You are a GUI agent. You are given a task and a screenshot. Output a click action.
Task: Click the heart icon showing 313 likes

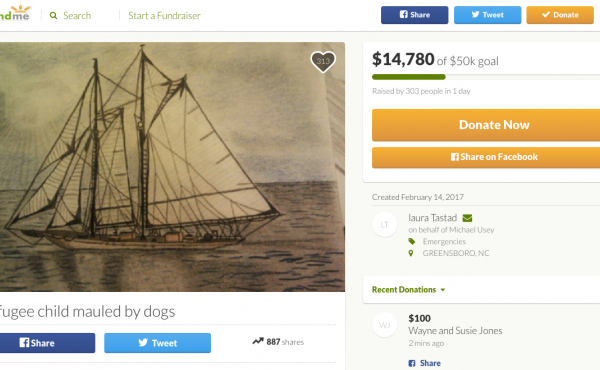tap(323, 62)
